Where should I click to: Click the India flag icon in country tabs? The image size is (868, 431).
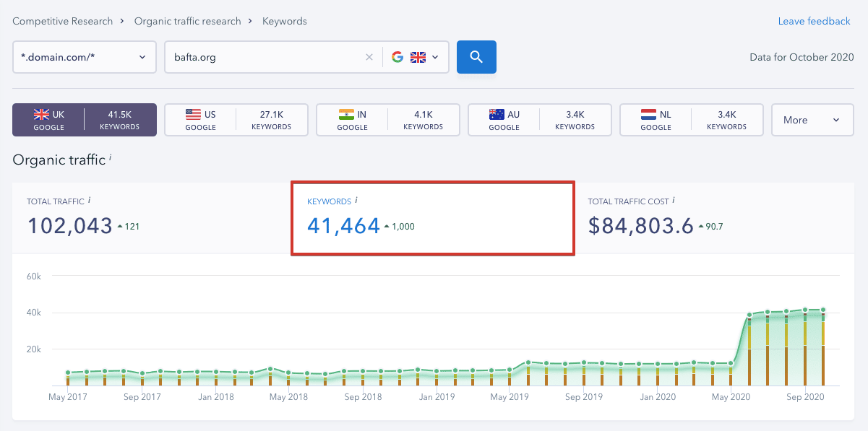(346, 114)
